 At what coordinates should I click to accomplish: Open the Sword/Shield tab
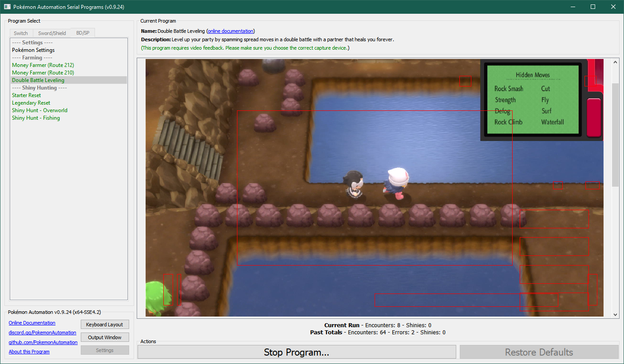pos(52,33)
